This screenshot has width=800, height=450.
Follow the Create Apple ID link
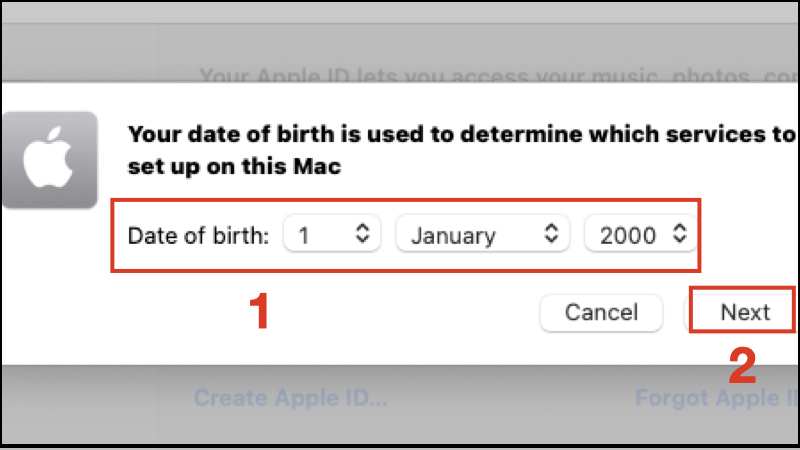(290, 398)
